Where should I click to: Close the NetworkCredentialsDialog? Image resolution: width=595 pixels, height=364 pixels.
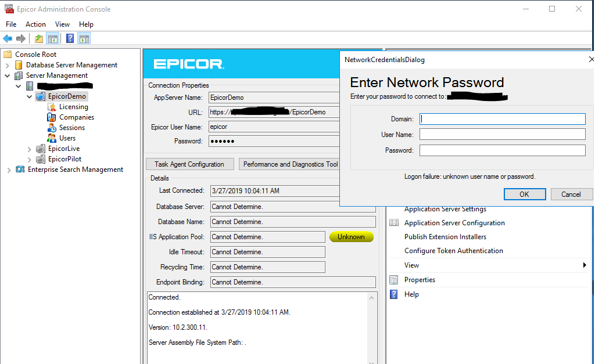591,60
